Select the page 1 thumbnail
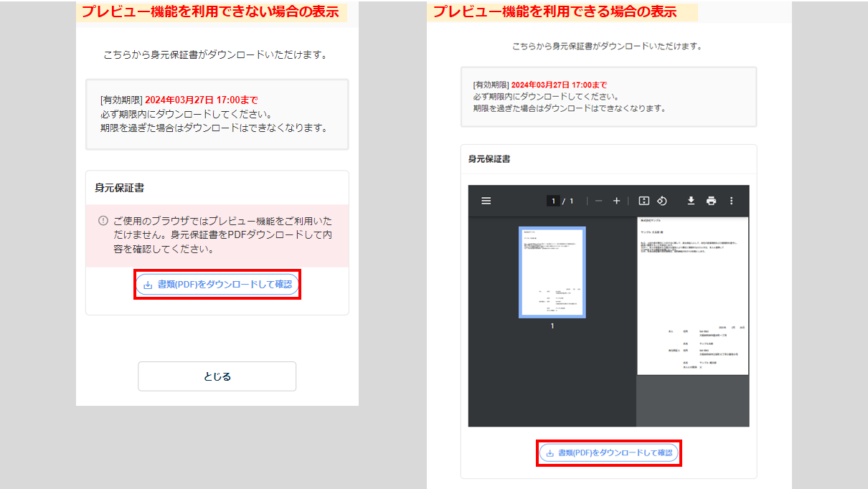This screenshot has width=868, height=489. click(x=552, y=272)
